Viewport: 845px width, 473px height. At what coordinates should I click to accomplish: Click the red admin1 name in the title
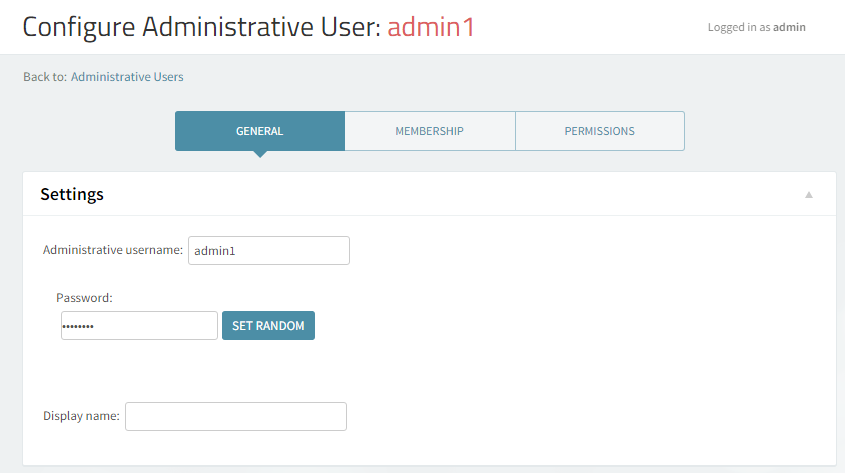[x=431, y=27]
